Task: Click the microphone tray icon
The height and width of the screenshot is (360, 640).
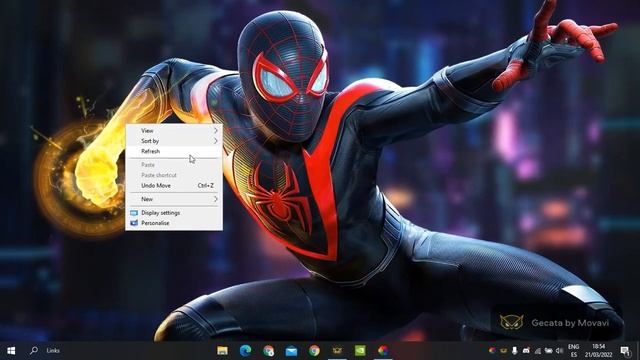Action: [515, 351]
